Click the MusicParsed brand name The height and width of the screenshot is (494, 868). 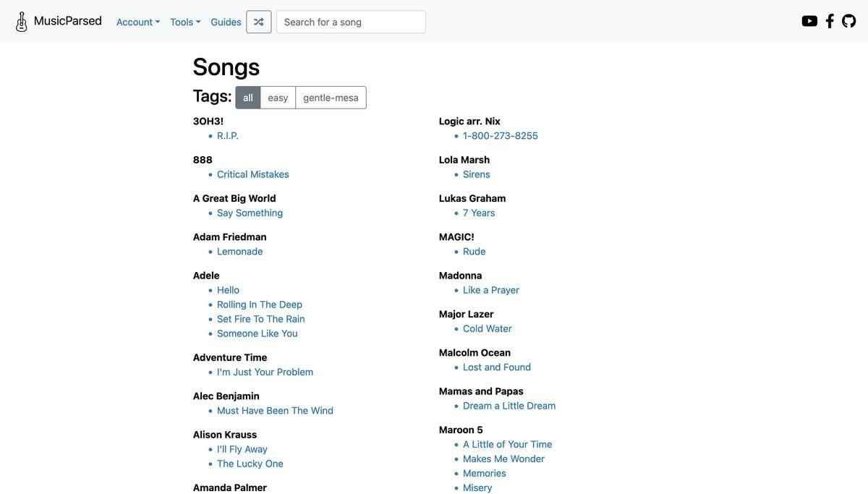[x=68, y=21]
